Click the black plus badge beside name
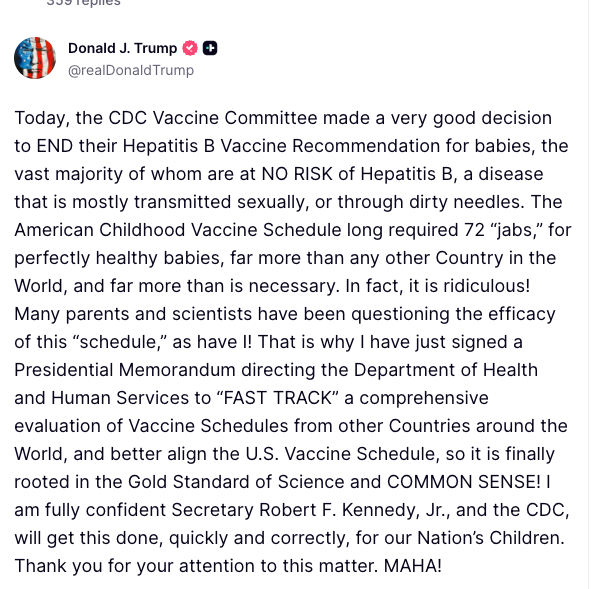The image size is (604, 589). click(210, 48)
